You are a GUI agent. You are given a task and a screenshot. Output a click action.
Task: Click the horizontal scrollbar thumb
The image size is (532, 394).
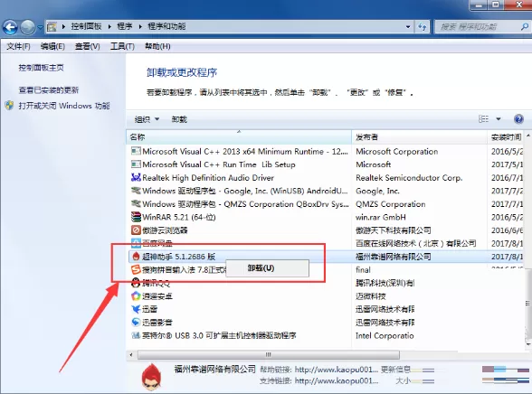tap(269, 355)
